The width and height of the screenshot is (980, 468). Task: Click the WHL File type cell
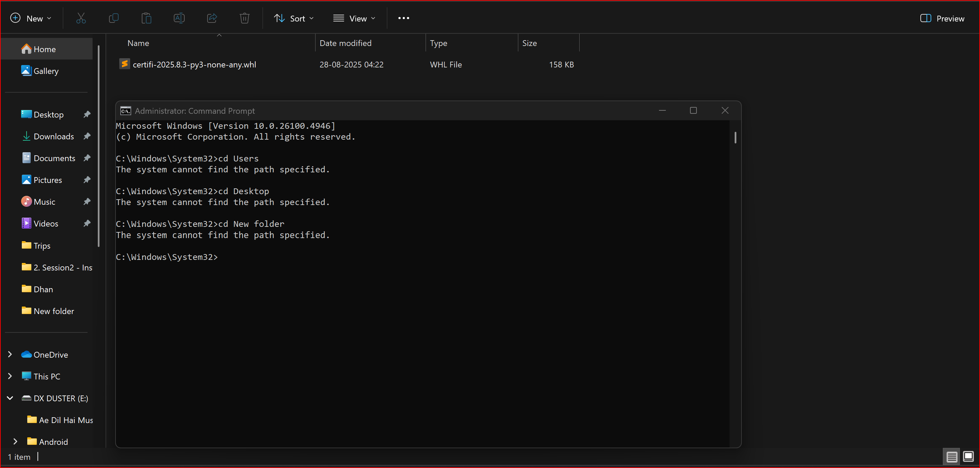pyautogui.click(x=446, y=65)
